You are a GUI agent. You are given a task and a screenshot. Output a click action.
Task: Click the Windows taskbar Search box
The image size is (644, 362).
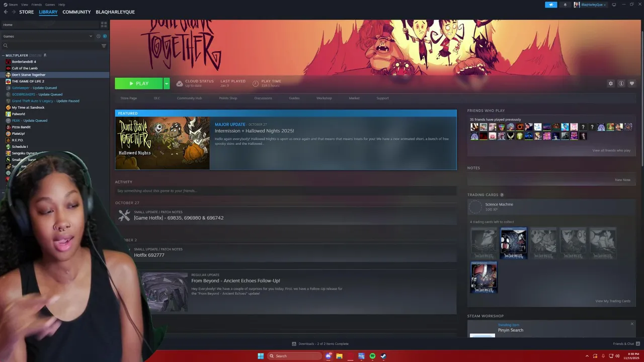tap(295, 356)
